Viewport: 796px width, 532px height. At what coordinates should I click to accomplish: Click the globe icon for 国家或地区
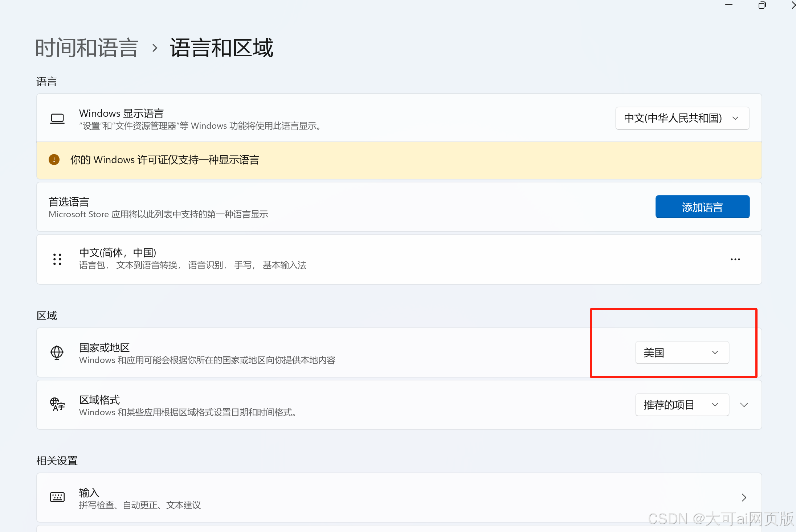57,352
